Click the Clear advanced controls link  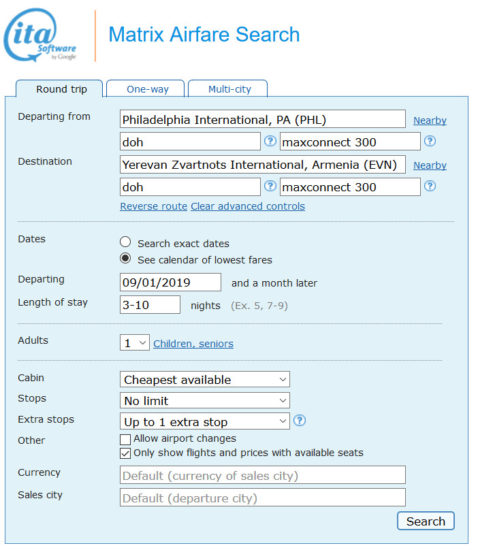coord(248,206)
